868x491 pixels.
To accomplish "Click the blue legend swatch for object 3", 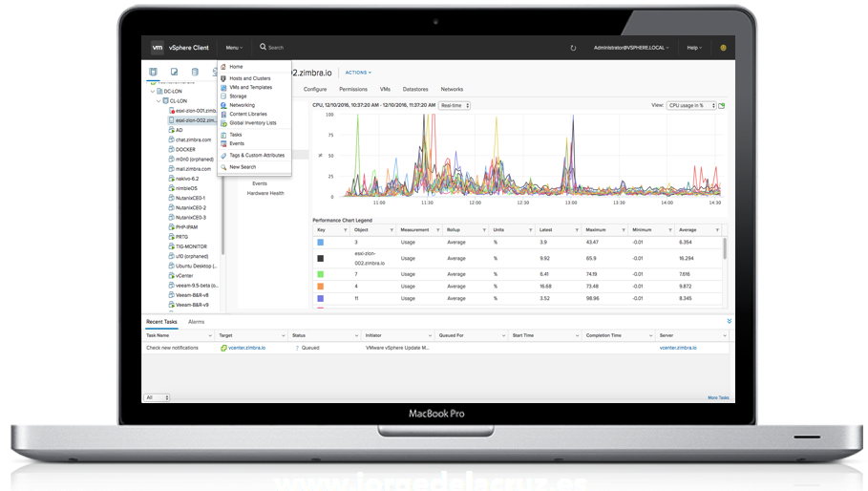I will pyautogui.click(x=320, y=243).
